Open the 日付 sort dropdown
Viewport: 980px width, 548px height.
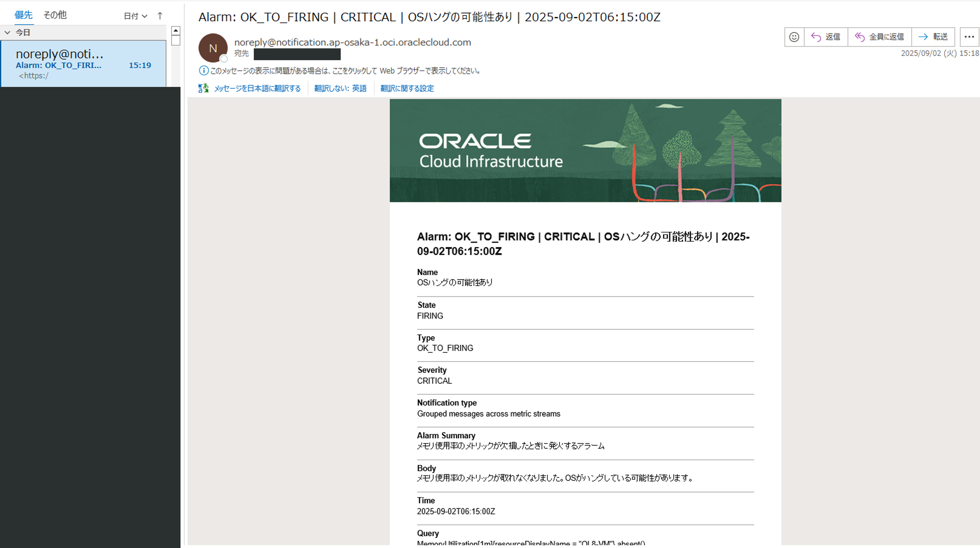click(x=136, y=16)
